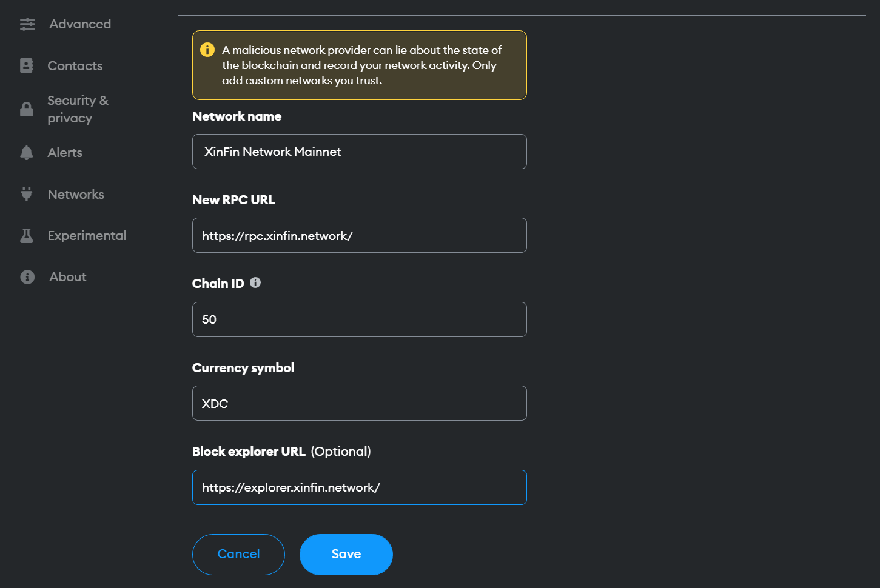This screenshot has width=880, height=588.
Task: Select the New RPC URL input field
Action: (359, 235)
